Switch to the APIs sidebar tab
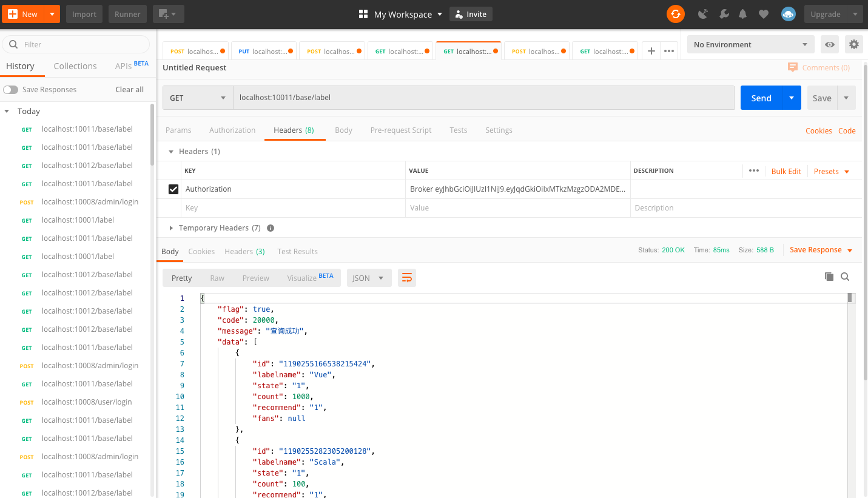The width and height of the screenshot is (868, 498). (x=132, y=66)
